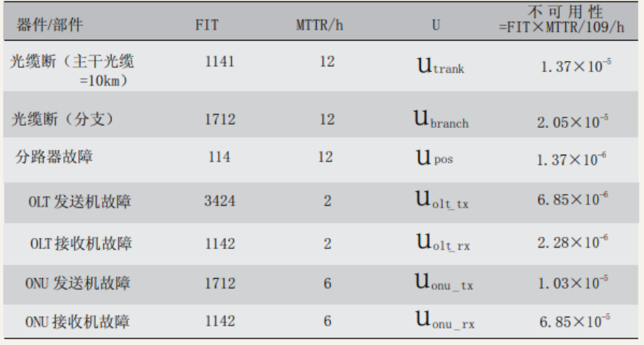Select the U column header
The height and width of the screenshot is (345, 644).
[436, 25]
